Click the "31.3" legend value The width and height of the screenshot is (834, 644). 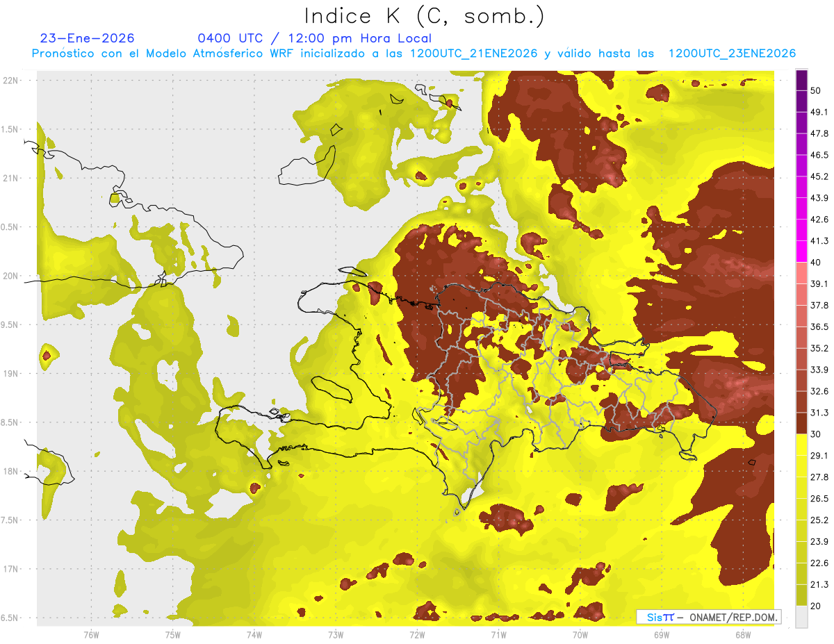pyautogui.click(x=819, y=413)
